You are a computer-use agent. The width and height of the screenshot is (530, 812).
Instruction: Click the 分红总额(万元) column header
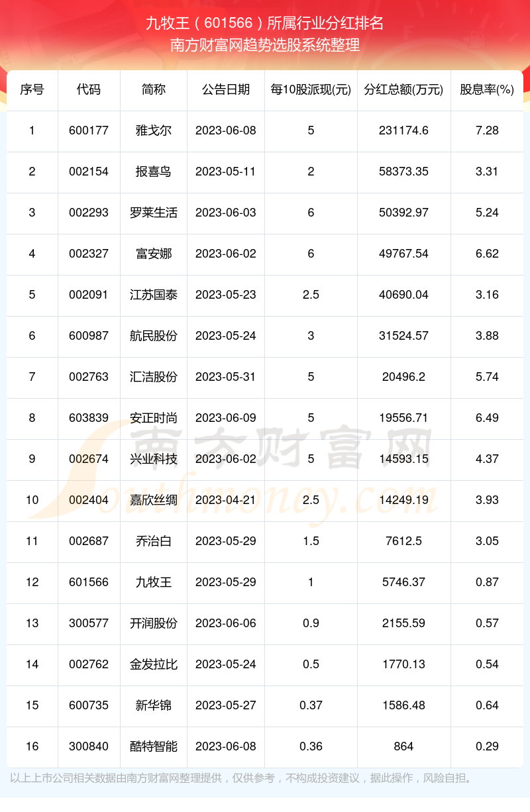pos(403,89)
